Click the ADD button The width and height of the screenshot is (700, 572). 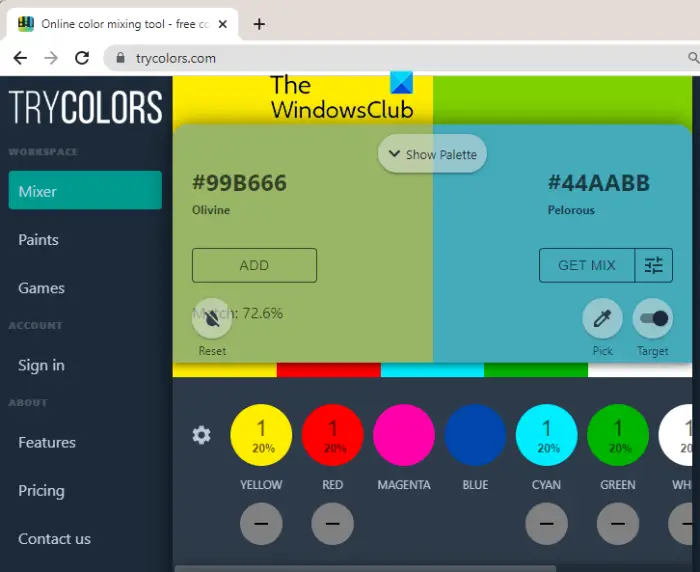pos(254,265)
